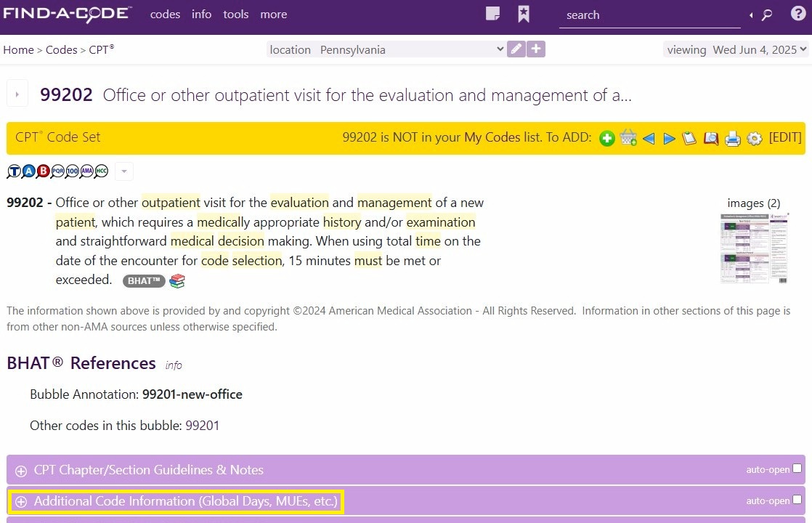Screen dimensions: 812x523
Task: Go to next code with right blue arrow
Action: tap(669, 138)
